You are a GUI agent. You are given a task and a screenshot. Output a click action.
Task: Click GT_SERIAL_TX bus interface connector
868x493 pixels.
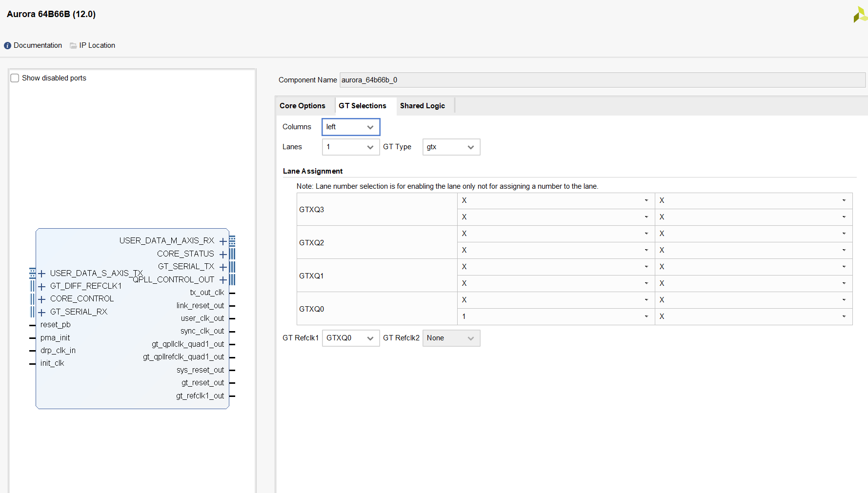pyautogui.click(x=232, y=267)
